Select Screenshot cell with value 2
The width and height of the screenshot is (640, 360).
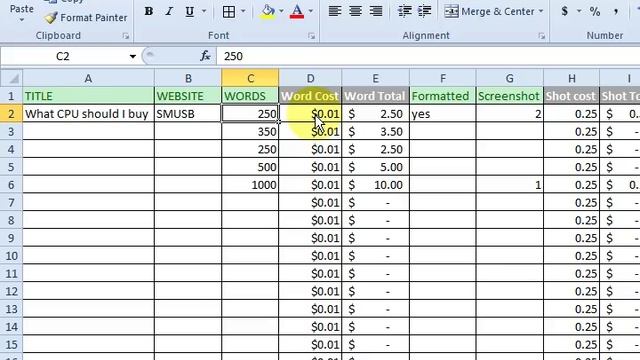coord(509,114)
